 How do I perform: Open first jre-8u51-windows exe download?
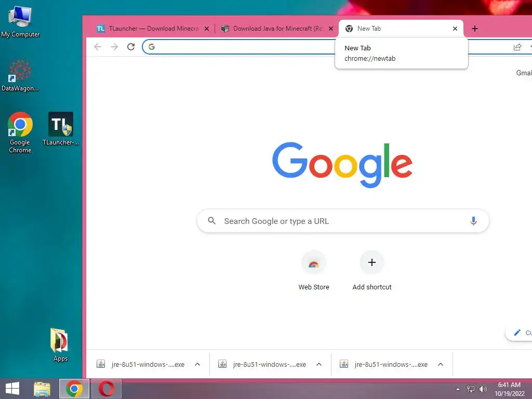point(141,364)
